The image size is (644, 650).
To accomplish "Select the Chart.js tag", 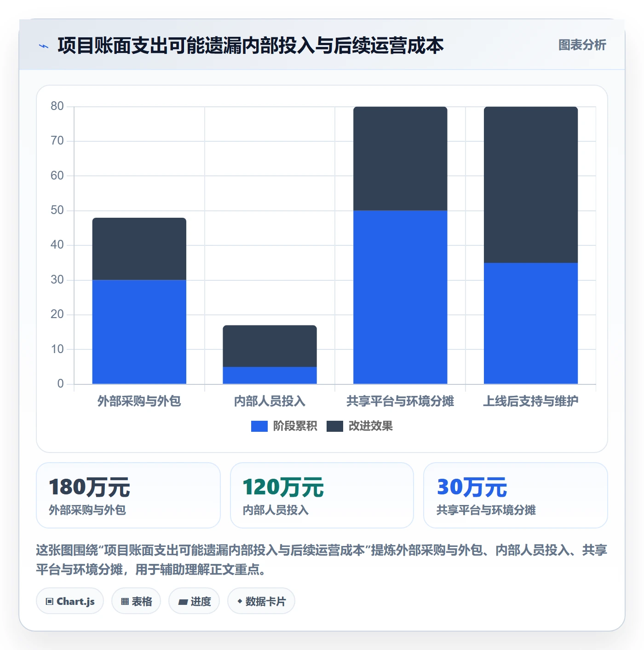I will coord(70,601).
